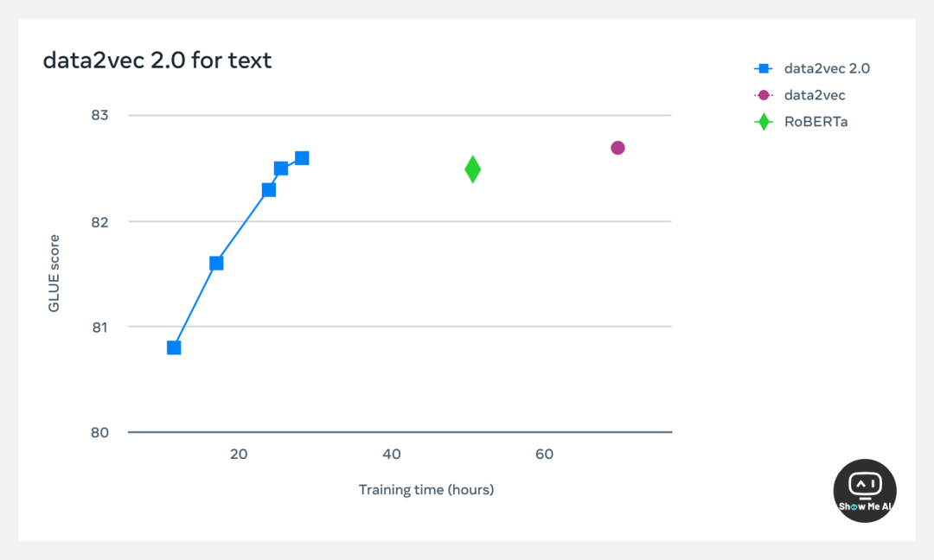The height and width of the screenshot is (560, 934).
Task: Click the lowest blue square data point
Action: 174,347
